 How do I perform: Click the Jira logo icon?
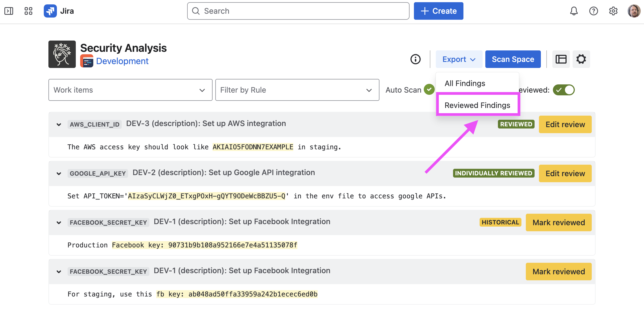(50, 11)
